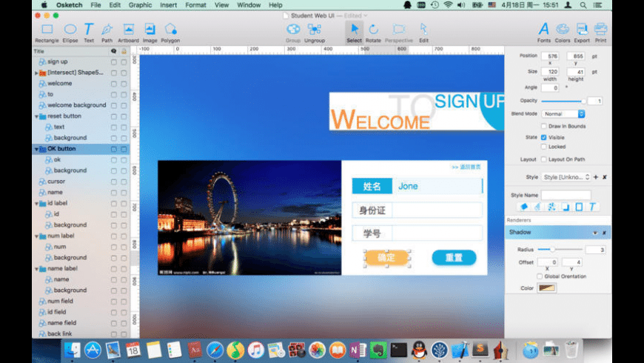Open the Edit menu
Screen dimensions: 644x363
coord(115,5)
